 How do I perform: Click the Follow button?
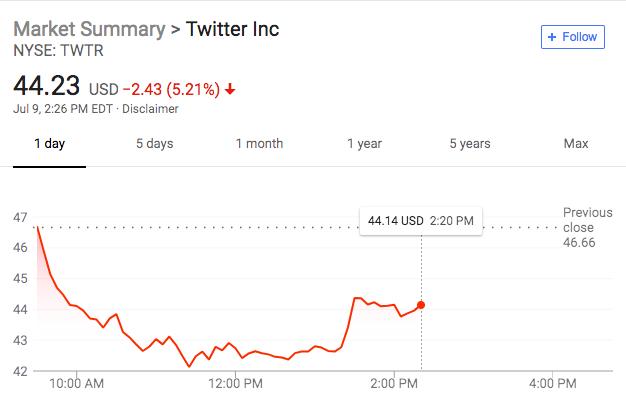[x=573, y=37]
